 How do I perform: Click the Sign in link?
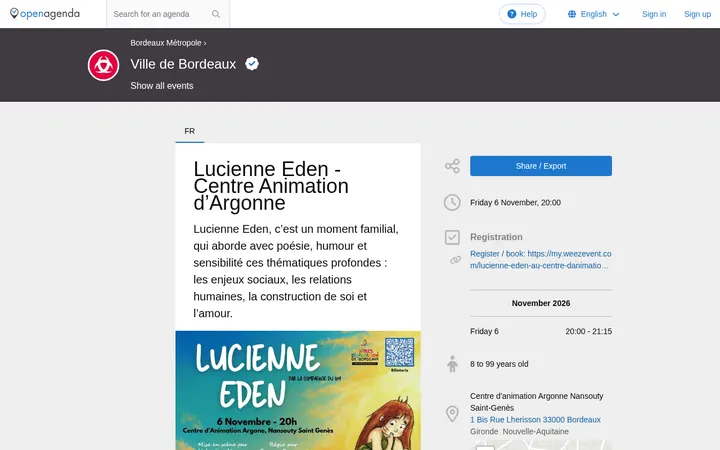654,14
